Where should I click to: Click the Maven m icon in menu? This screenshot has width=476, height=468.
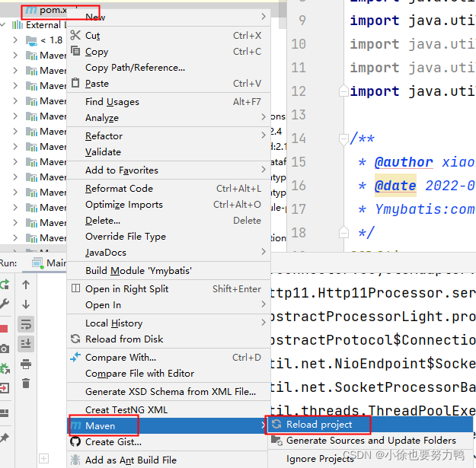[76, 425]
